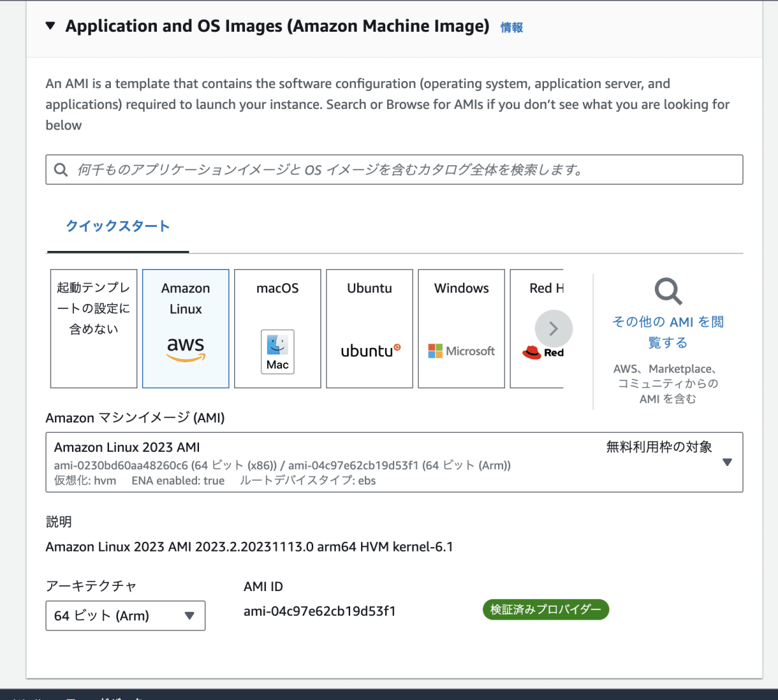Switch to the クイックスタート tab
The width and height of the screenshot is (778, 700).
pyautogui.click(x=118, y=226)
